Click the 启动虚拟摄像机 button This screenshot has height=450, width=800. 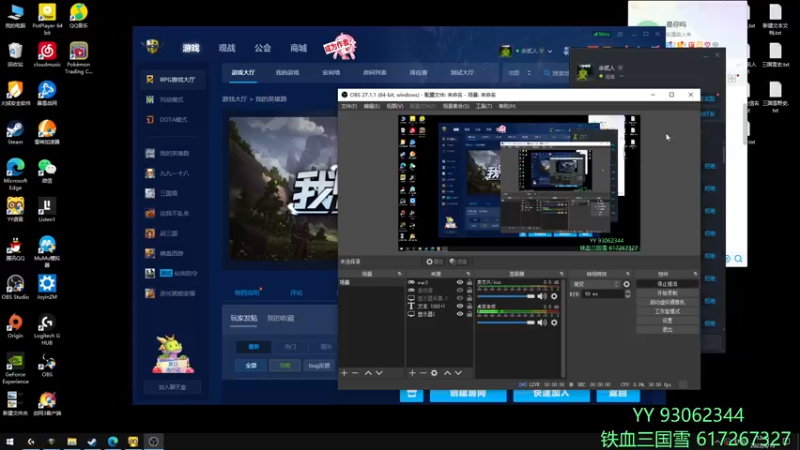coord(667,302)
